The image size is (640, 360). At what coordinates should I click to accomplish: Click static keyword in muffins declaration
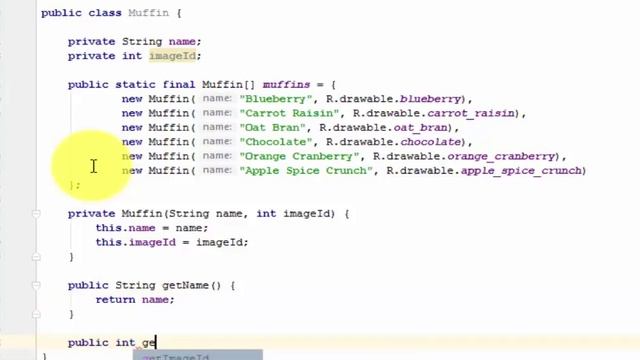pos(135,84)
